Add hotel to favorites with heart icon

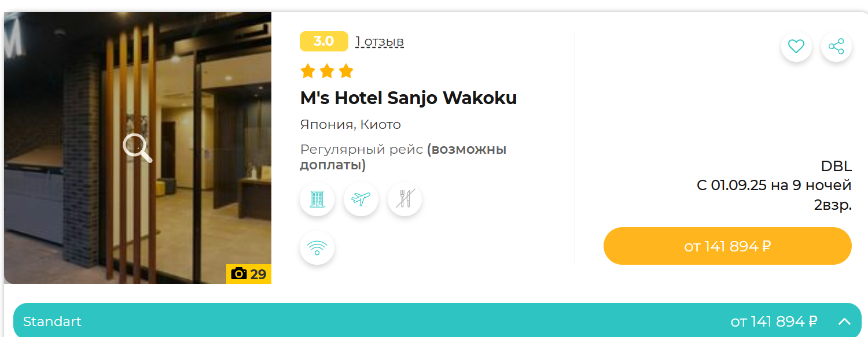point(796,46)
